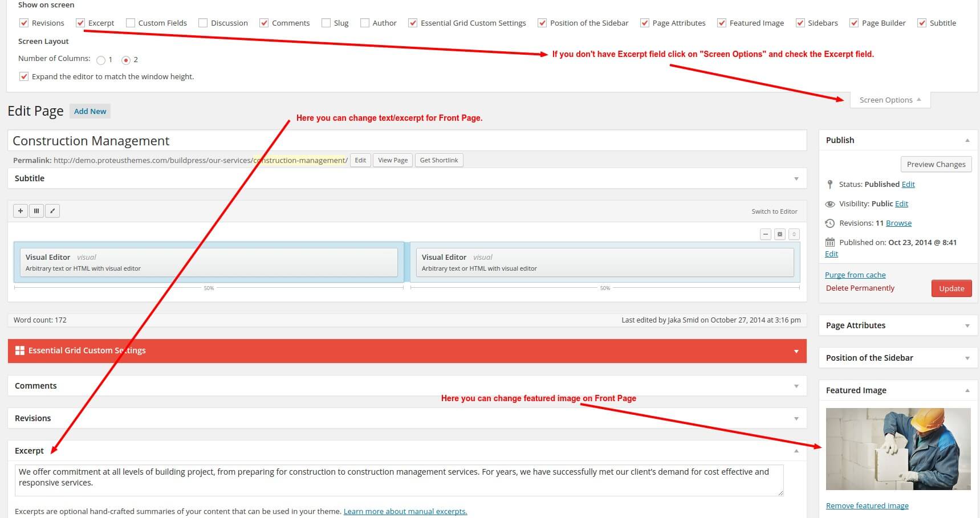Click into the Excerpt text area

pyautogui.click(x=399, y=480)
